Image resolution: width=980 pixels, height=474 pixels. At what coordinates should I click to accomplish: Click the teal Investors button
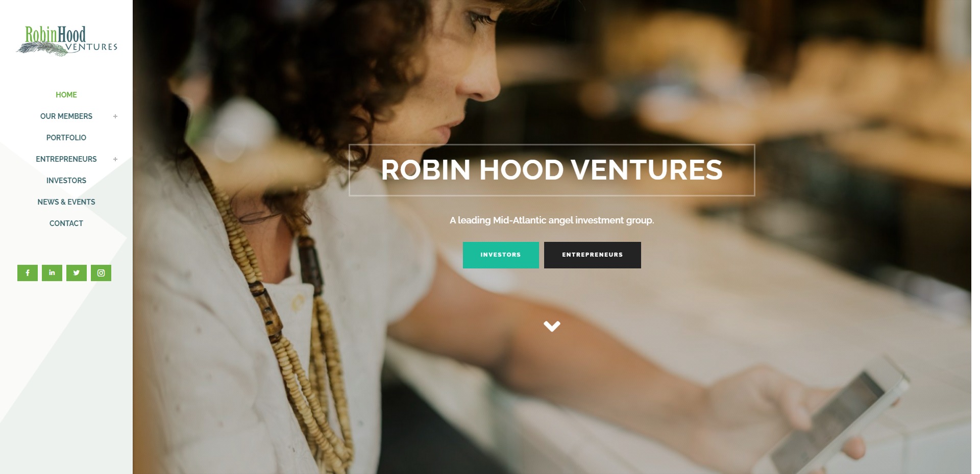pyautogui.click(x=501, y=255)
